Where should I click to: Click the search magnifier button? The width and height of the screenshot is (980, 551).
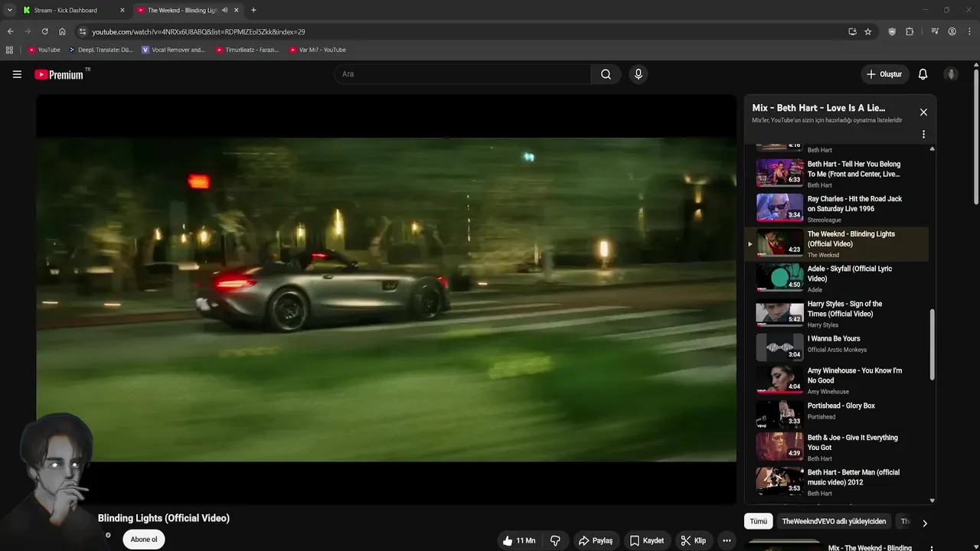[606, 74]
